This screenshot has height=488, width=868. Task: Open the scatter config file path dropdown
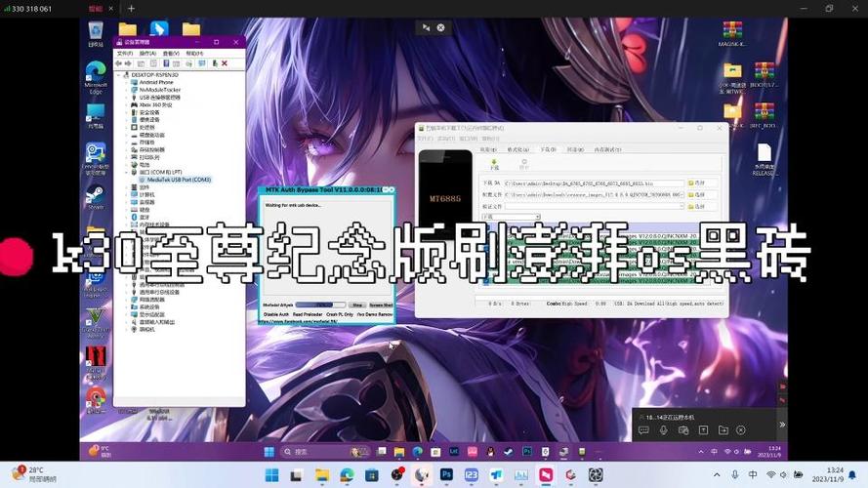pyautogui.click(x=682, y=195)
